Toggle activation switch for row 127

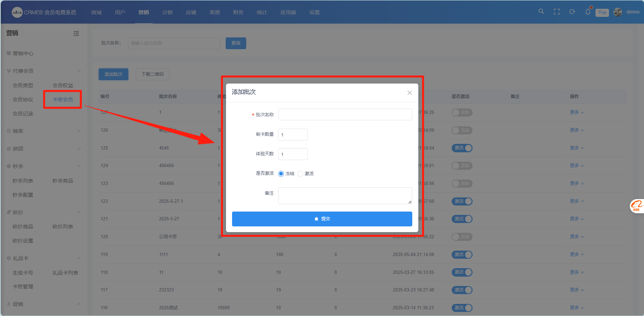462,113
